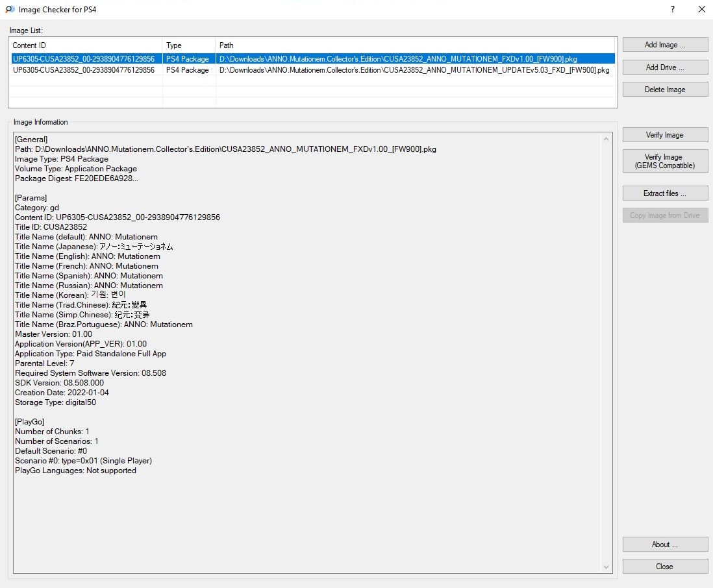This screenshot has width=713, height=588.
Task: Click the Title Name (English) line
Action: (x=87, y=256)
